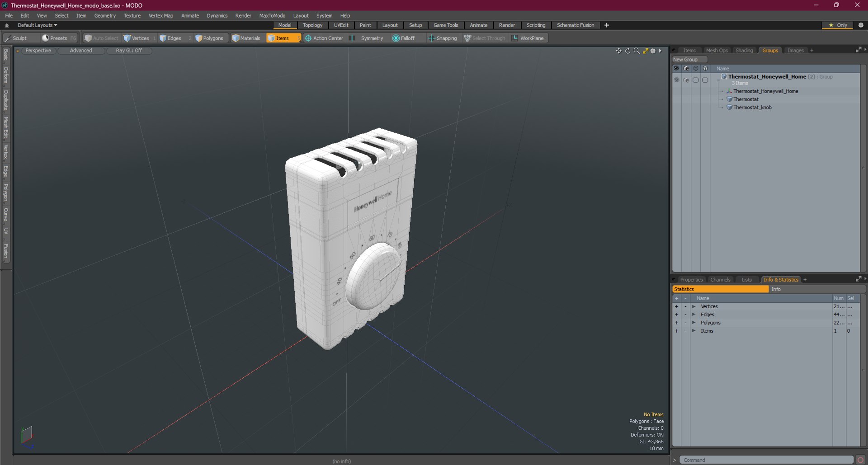Click viewport maximize icon
868x465 pixels.
[646, 51]
